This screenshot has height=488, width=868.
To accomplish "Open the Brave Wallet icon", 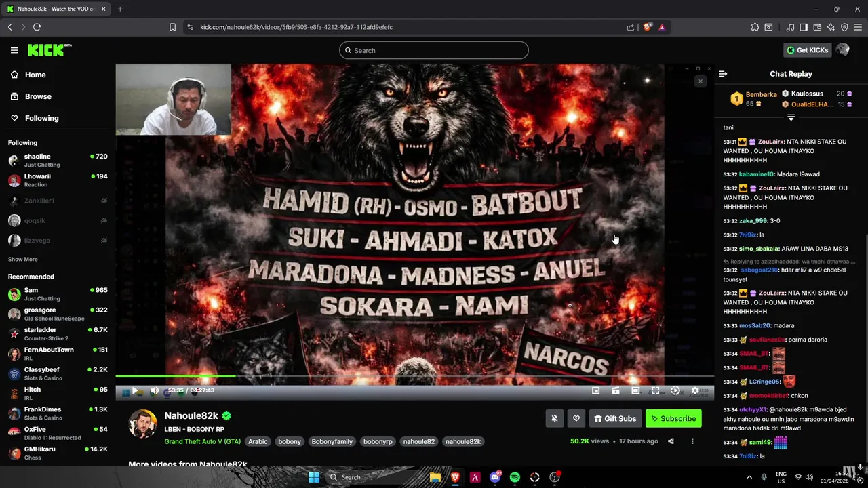I will [x=817, y=27].
